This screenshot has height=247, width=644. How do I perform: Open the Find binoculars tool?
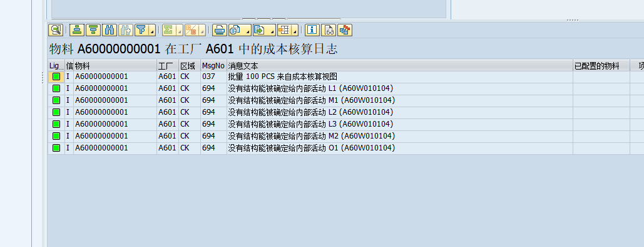click(110, 29)
